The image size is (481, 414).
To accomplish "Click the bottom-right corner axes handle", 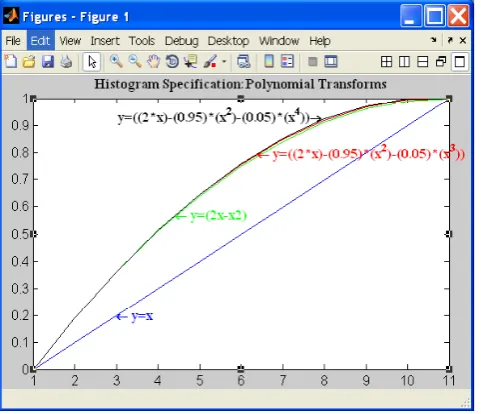I will tap(449, 369).
